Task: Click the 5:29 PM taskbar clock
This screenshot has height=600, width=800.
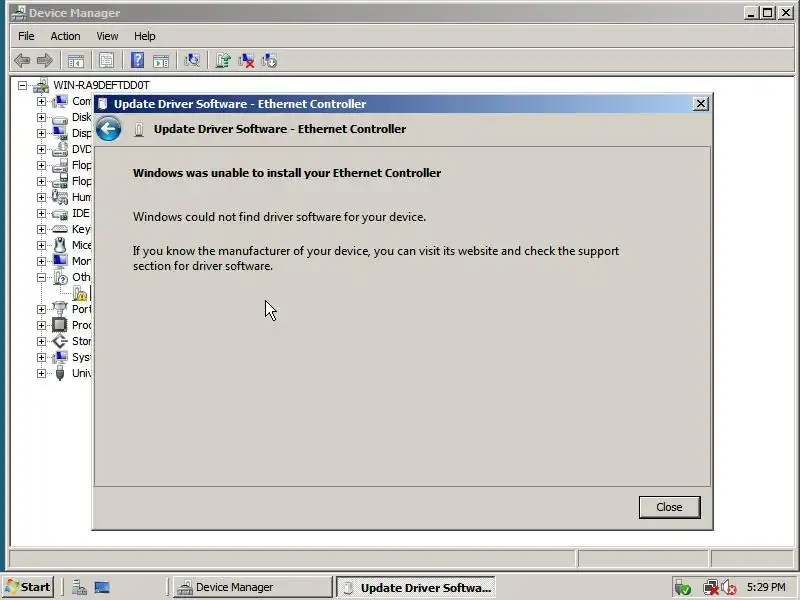Action: (x=766, y=587)
